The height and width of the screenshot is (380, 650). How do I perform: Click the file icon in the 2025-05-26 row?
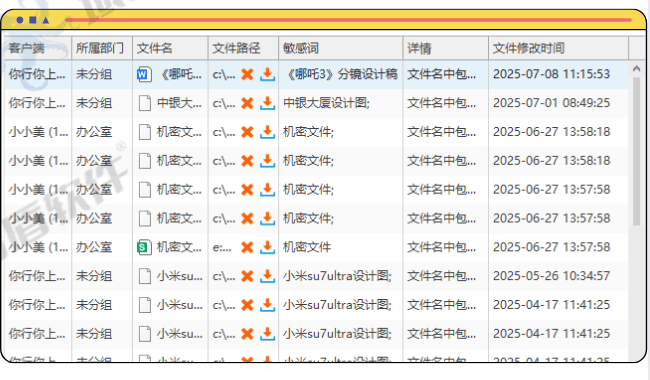pyautogui.click(x=144, y=276)
